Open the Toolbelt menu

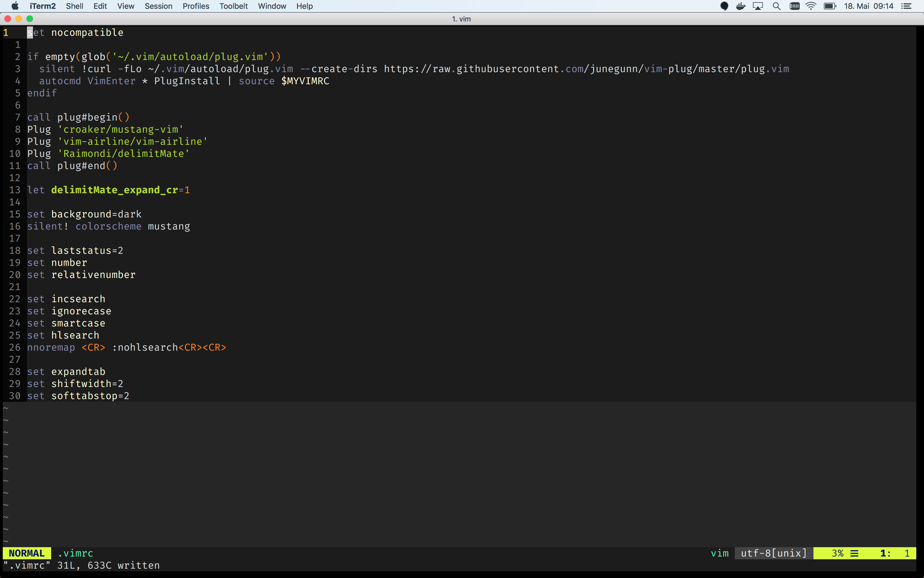point(233,6)
